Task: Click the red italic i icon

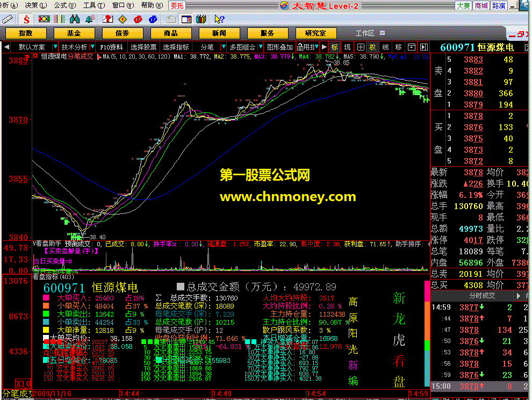Action: [x=138, y=19]
